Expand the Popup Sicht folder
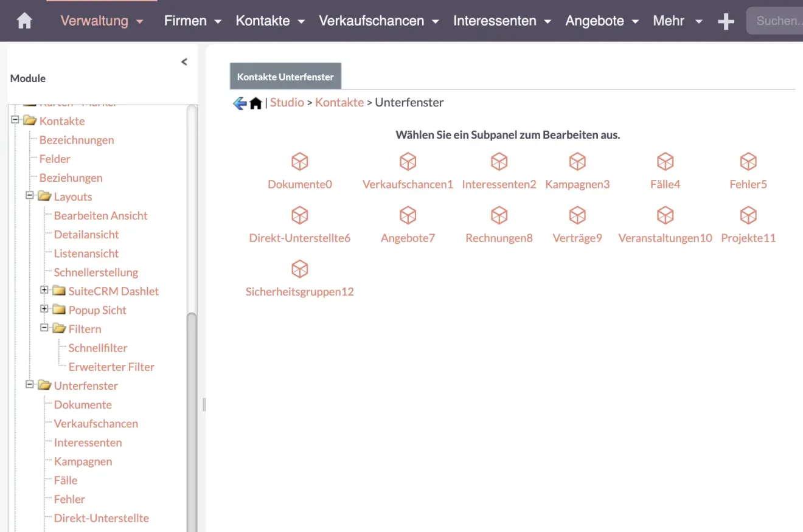Viewport: 803px width, 532px height. pyautogui.click(x=44, y=310)
